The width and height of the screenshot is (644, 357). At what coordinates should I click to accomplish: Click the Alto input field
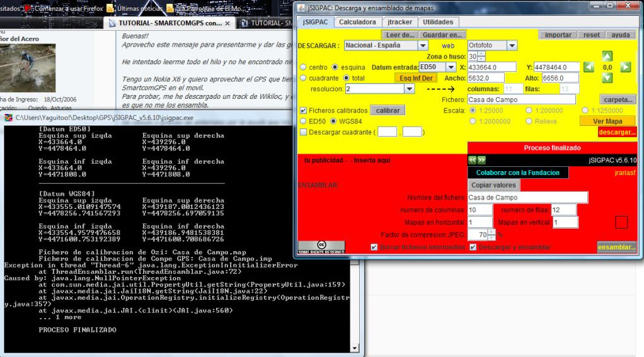560,78
